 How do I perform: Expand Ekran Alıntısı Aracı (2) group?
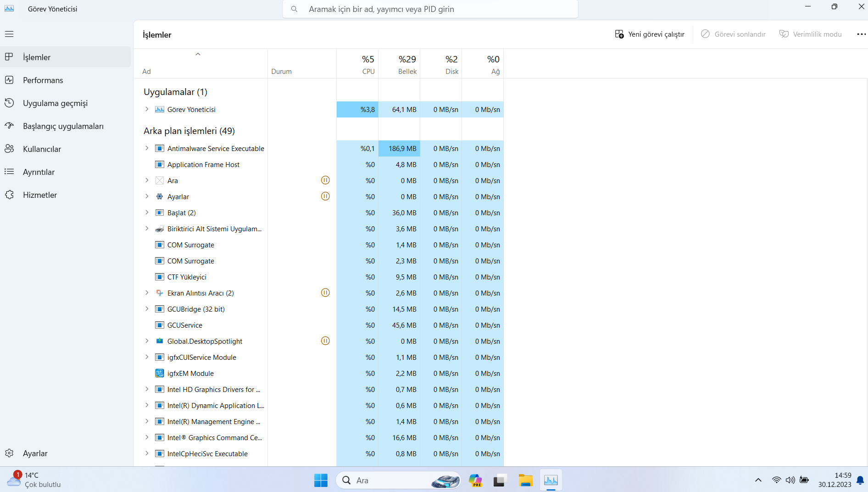coord(147,293)
